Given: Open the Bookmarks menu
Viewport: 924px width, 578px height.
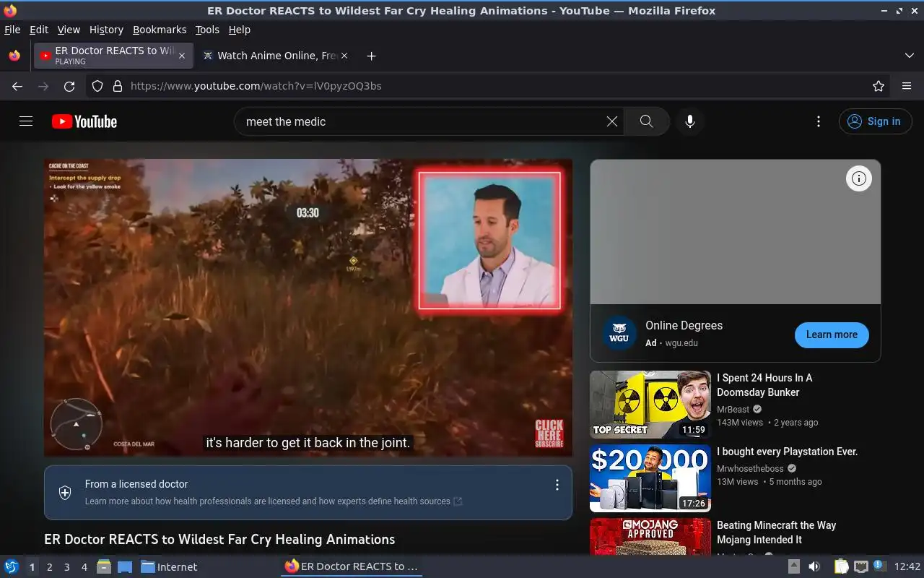Looking at the screenshot, I should [x=160, y=30].
